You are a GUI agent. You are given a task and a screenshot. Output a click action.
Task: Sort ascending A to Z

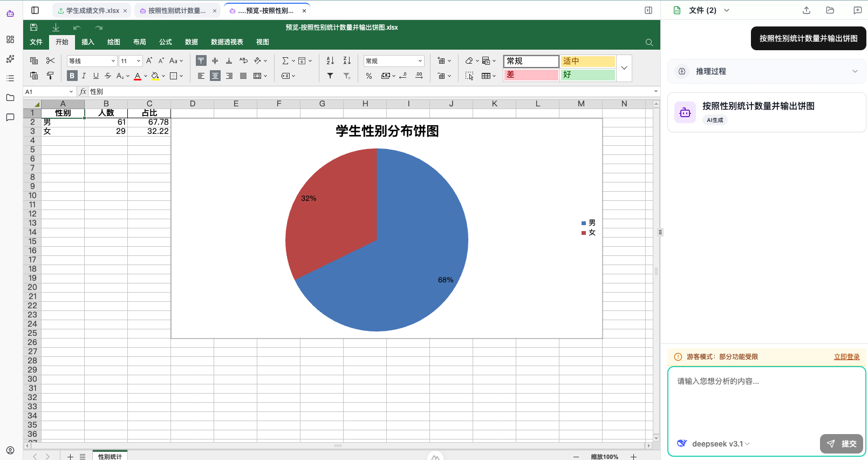coord(330,60)
